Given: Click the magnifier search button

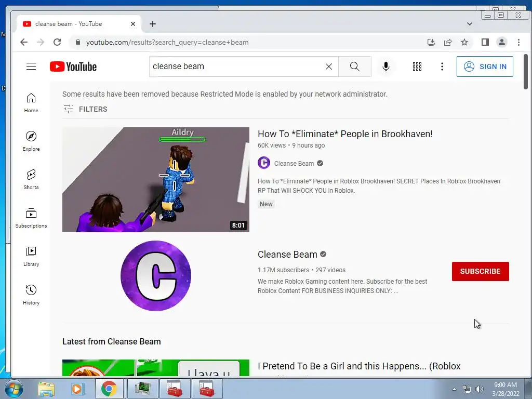Looking at the screenshot, I should click(354, 66).
